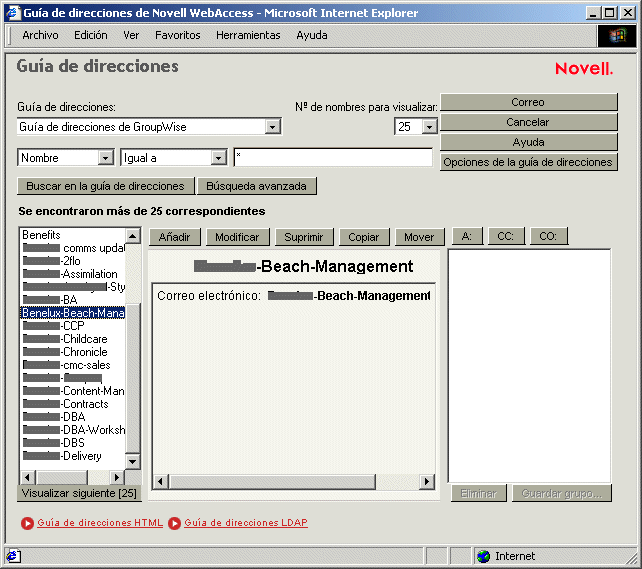Open the Archivo menu
This screenshot has height=569, width=642.
click(x=40, y=35)
